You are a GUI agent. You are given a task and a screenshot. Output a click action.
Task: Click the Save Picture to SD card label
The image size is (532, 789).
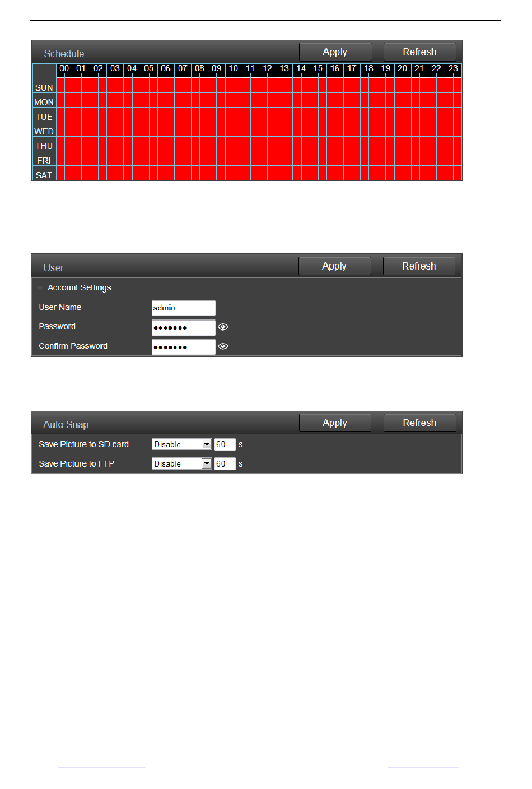point(83,444)
